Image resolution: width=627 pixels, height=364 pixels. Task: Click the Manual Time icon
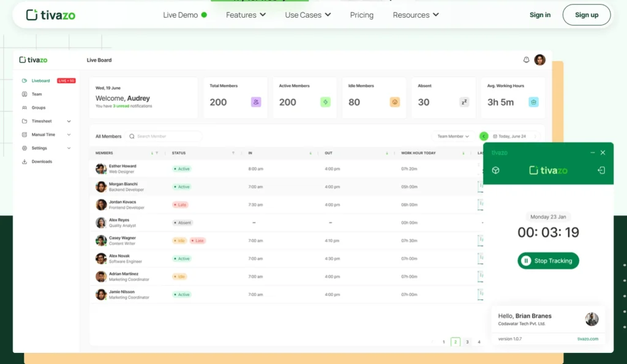point(24,135)
